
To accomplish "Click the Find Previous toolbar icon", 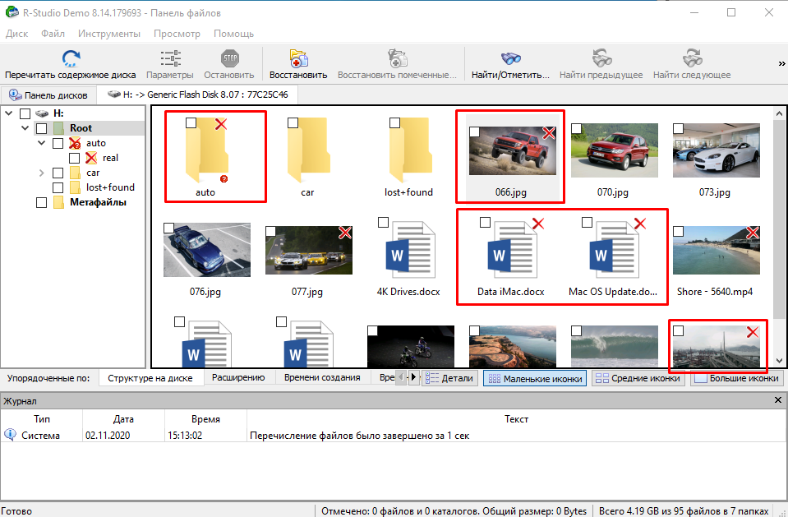I will point(601,59).
